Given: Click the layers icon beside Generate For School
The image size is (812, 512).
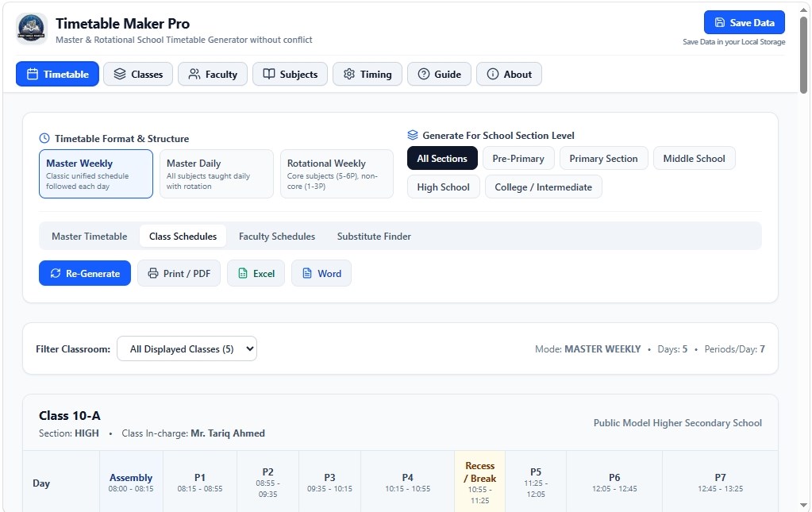Looking at the screenshot, I should click(x=412, y=135).
